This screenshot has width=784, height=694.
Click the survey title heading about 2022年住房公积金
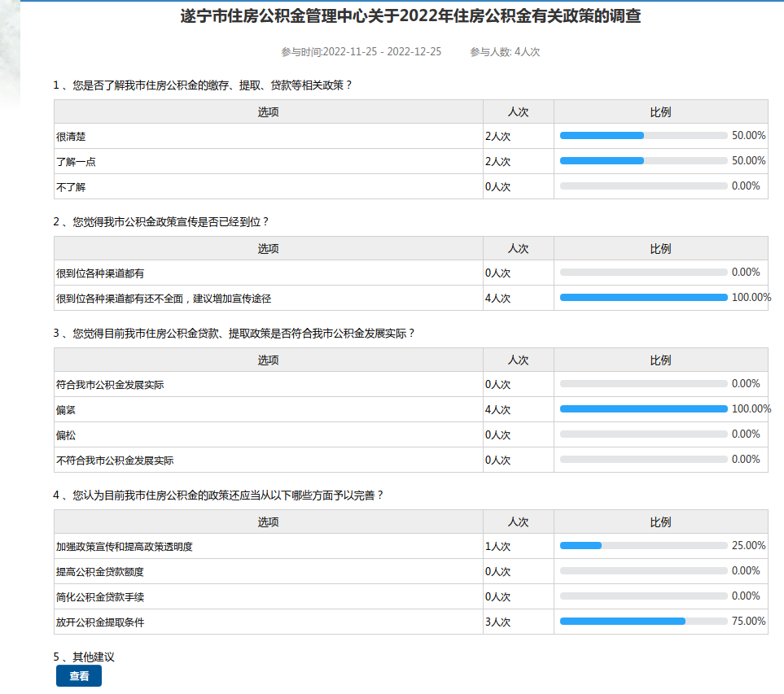[410, 16]
